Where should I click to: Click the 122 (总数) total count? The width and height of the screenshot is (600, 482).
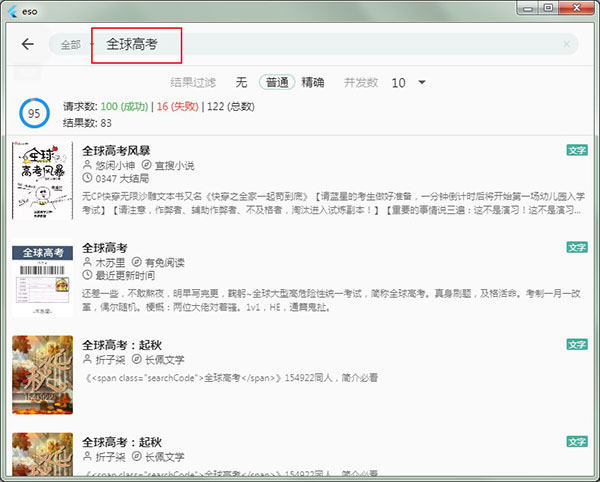(231, 107)
